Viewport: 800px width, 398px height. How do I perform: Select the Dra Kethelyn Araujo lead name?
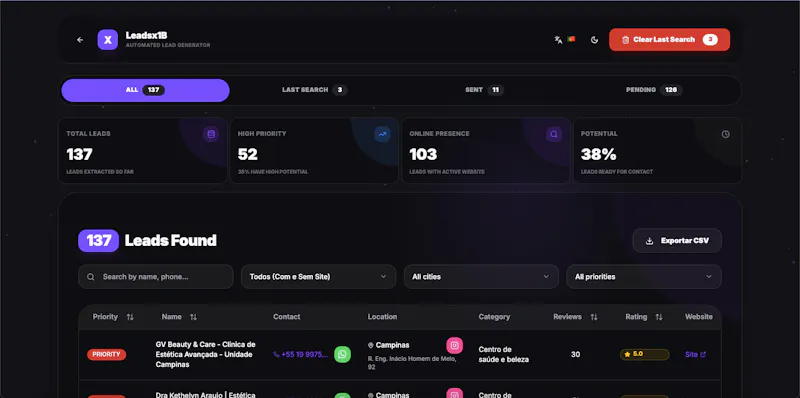coord(206,395)
